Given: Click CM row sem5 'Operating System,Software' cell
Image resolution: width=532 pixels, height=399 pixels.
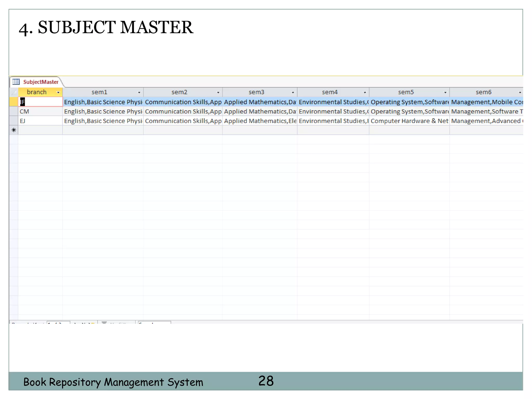Looking at the screenshot, I should (x=410, y=111).
